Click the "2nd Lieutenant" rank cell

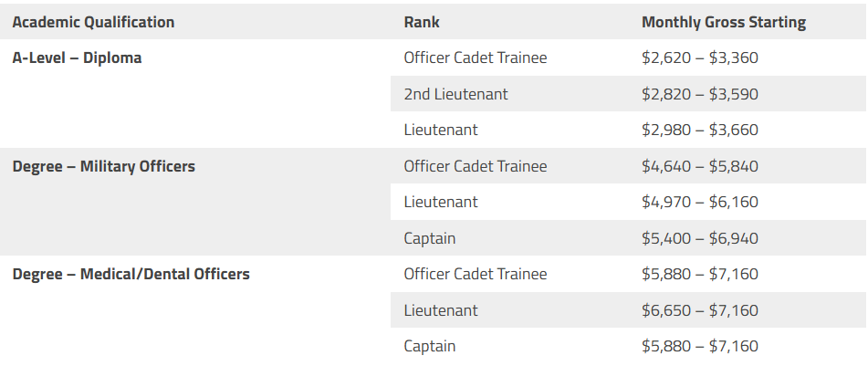pyautogui.click(x=455, y=94)
